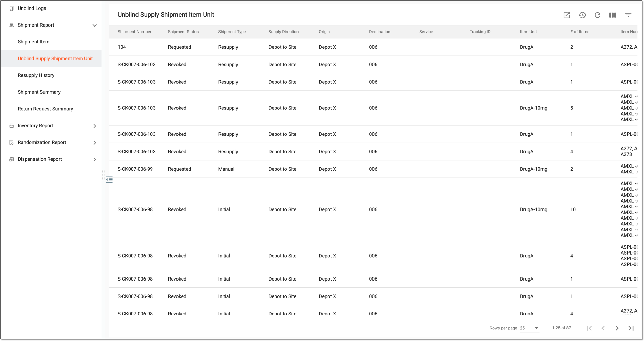
Task: Collapse the Shipment Report section
Action: 95,25
